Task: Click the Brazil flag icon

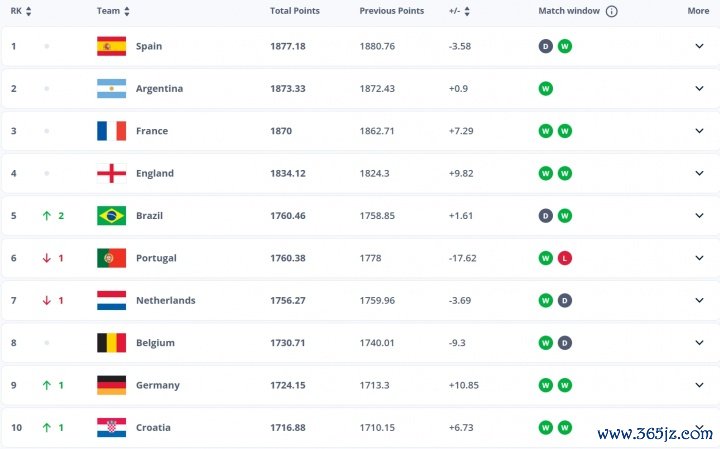Action: point(111,215)
